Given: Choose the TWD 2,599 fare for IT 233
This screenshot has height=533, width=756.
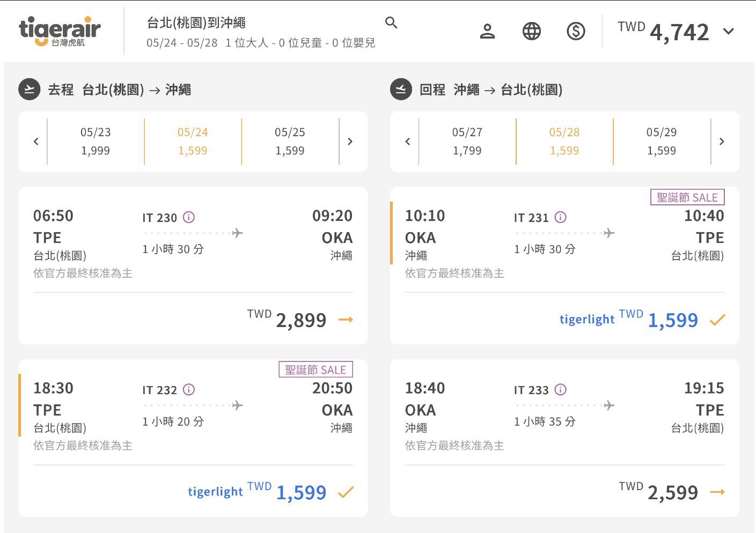Looking at the screenshot, I should (x=717, y=492).
